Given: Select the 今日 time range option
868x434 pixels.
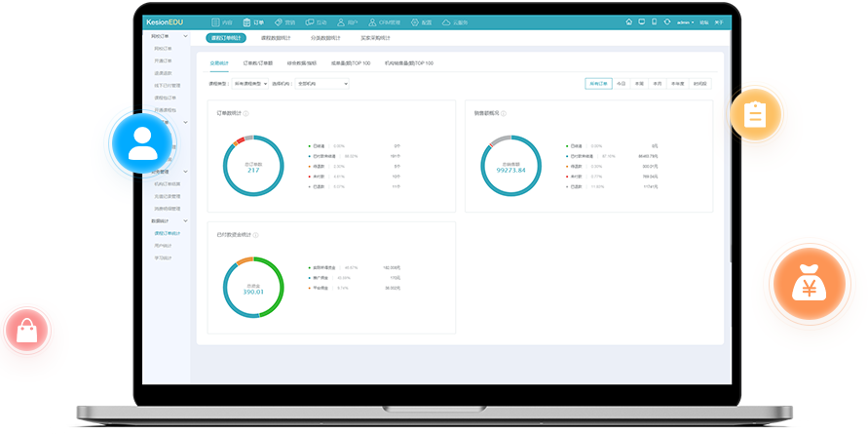Looking at the screenshot, I should click(x=622, y=84).
